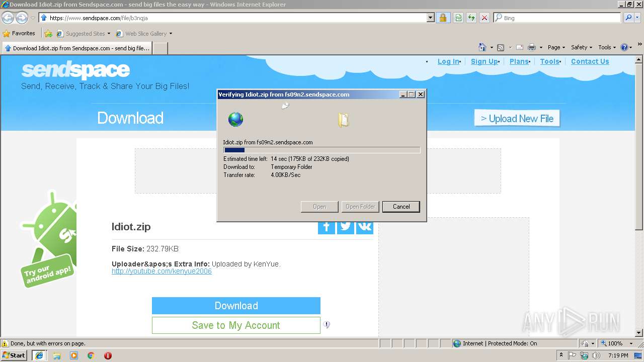This screenshot has width=644, height=362.
Task: Open Google Chrome from the taskbar
Action: click(x=91, y=355)
